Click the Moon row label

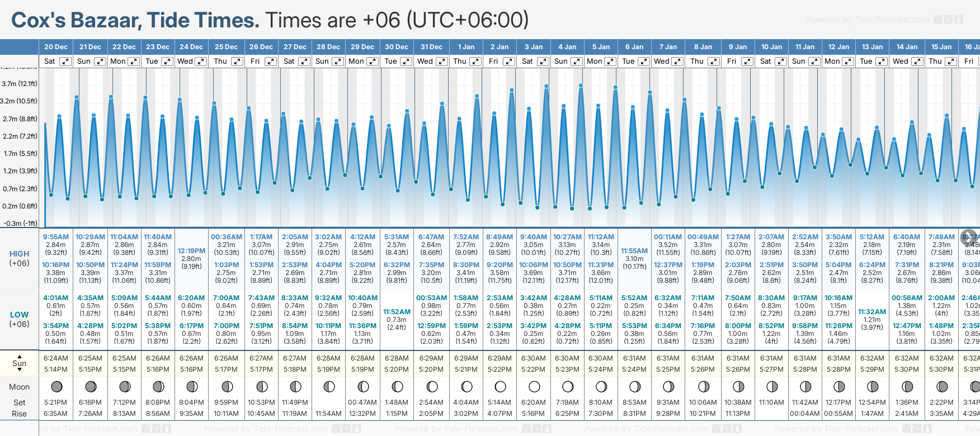(20, 387)
